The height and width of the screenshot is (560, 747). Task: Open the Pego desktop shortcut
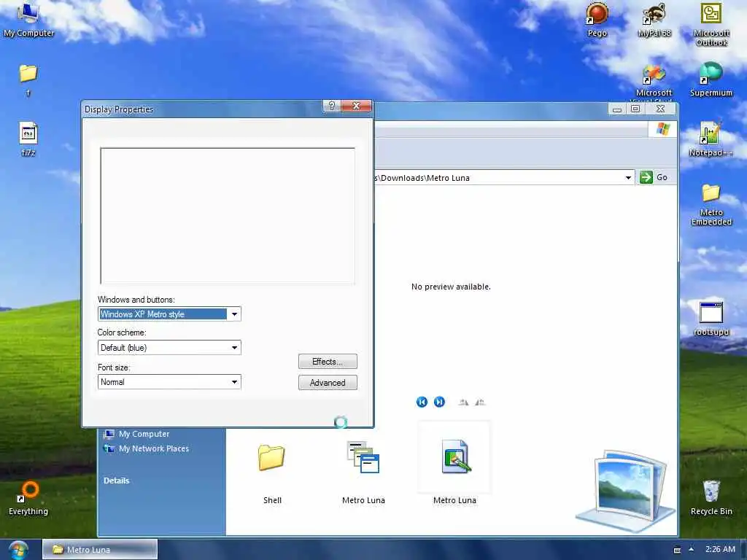[597, 19]
